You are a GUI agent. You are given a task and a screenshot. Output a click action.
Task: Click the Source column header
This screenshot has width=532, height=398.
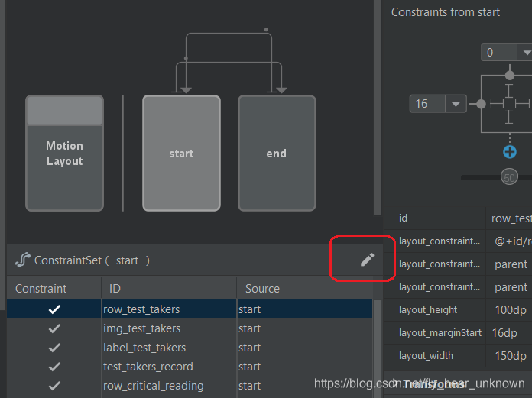(x=305, y=289)
